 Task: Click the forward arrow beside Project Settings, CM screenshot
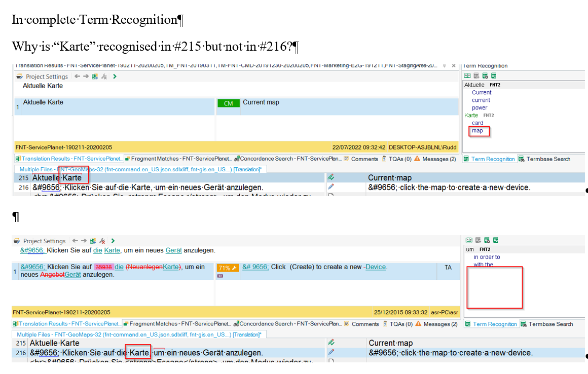pyautogui.click(x=86, y=77)
